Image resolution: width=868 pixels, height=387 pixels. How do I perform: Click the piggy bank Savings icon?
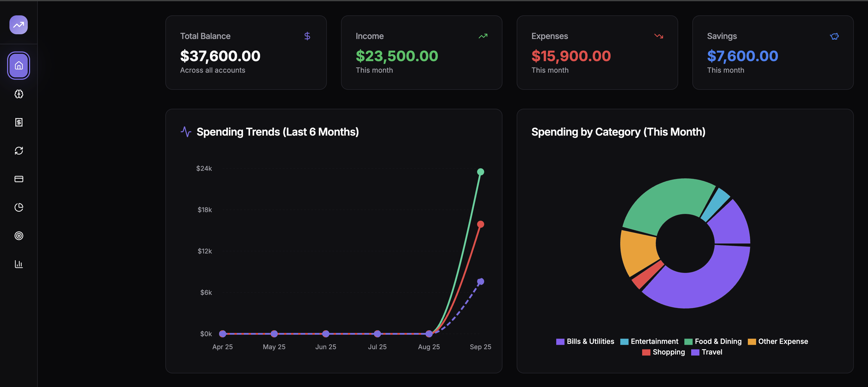point(834,36)
